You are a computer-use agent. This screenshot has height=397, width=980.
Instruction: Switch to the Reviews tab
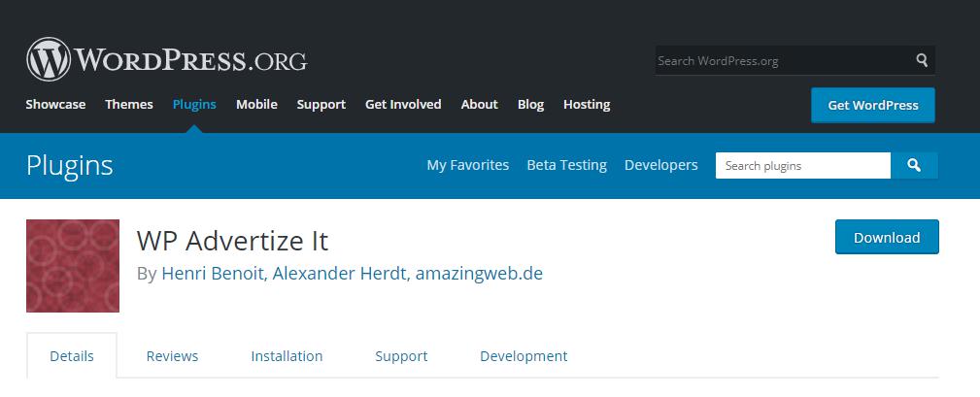point(172,356)
